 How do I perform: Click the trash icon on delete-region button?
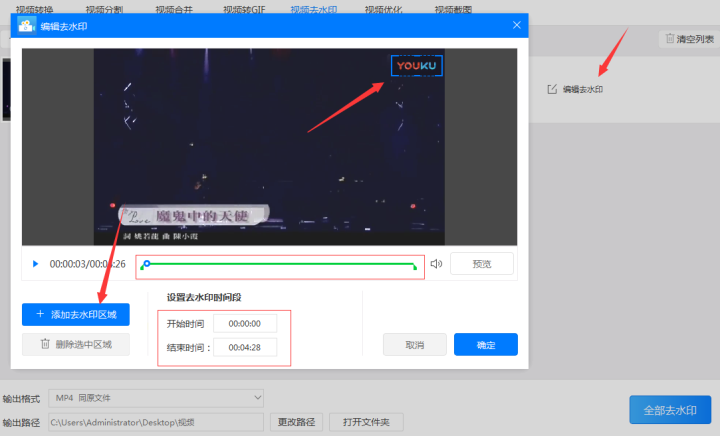pyautogui.click(x=45, y=344)
